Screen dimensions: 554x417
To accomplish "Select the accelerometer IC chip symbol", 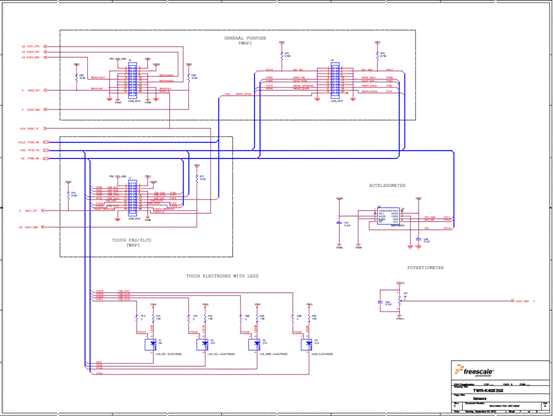I will (388, 216).
